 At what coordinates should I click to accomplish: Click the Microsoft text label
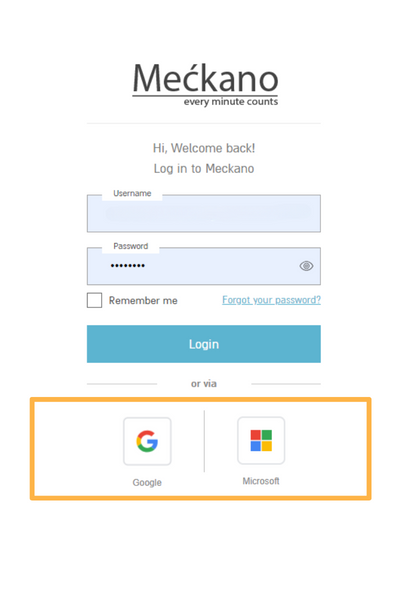[261, 481]
